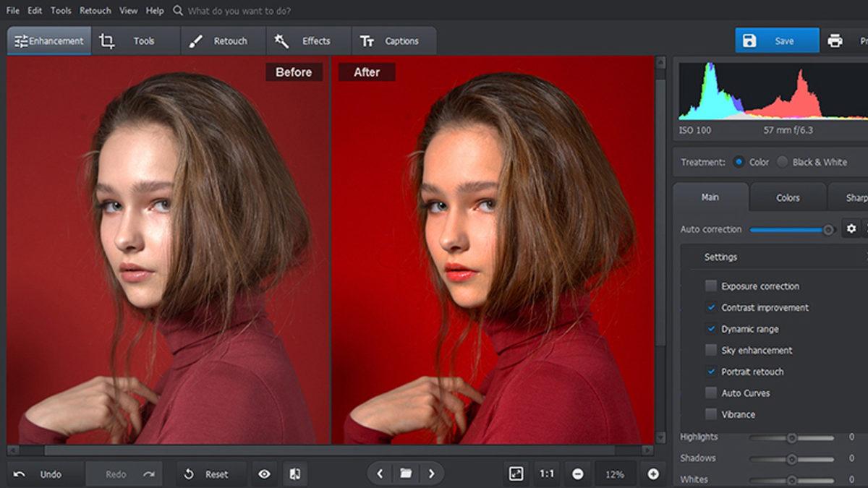Enable the Exposure correction checkbox
The height and width of the screenshot is (488, 868).
[711, 286]
